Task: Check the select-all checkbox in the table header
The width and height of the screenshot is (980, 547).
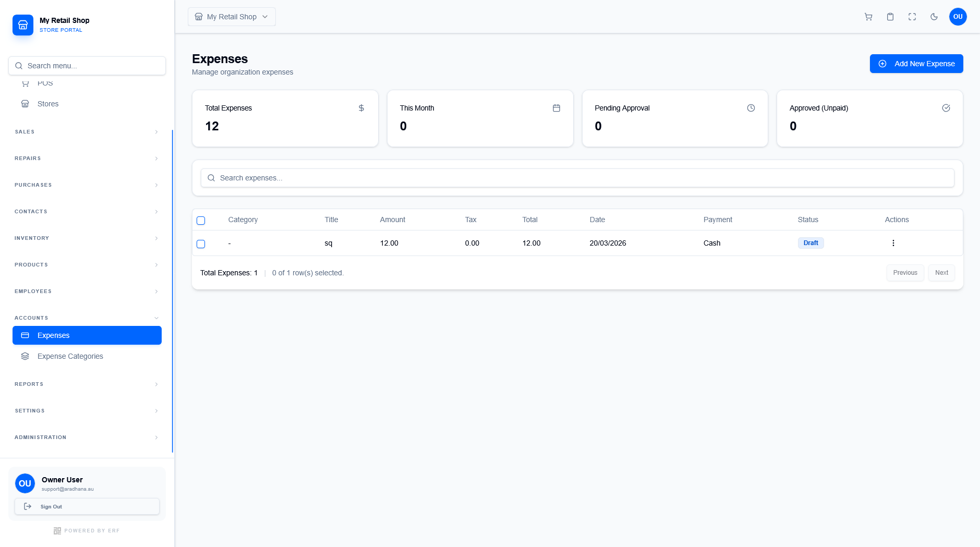Action: (x=201, y=220)
